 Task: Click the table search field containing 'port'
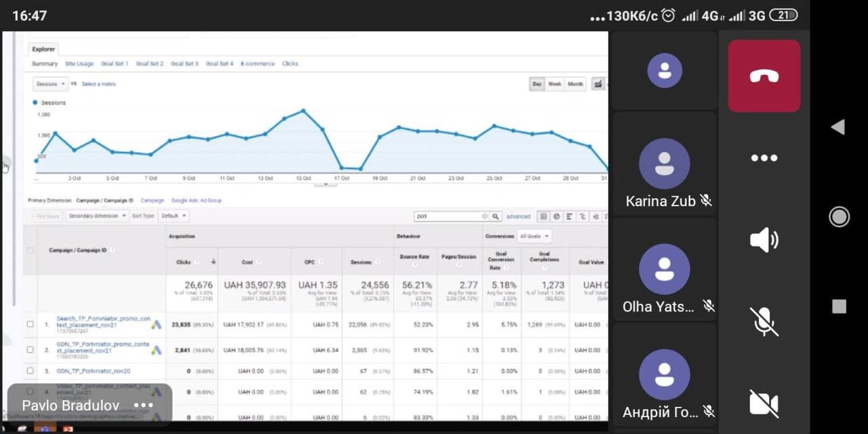[x=449, y=216]
